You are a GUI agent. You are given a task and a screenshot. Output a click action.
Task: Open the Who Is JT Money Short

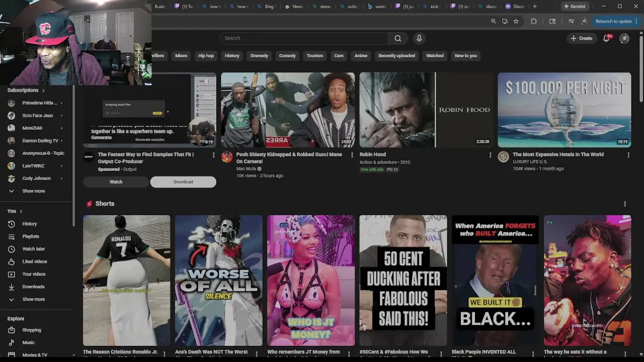click(311, 281)
